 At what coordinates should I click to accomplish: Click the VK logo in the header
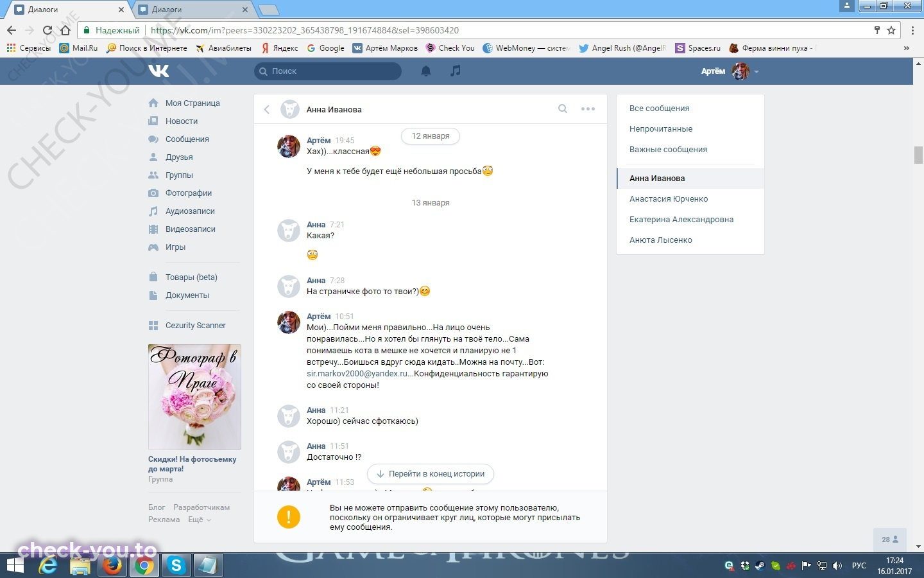coord(158,71)
